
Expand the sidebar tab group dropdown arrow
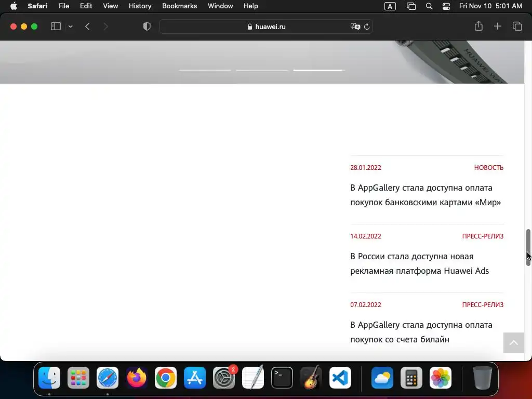pyautogui.click(x=70, y=26)
